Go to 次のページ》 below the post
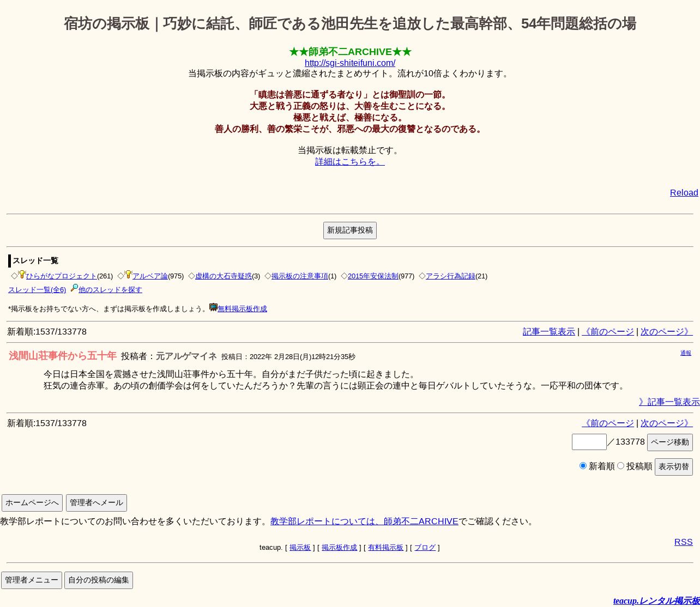 click(x=667, y=423)
